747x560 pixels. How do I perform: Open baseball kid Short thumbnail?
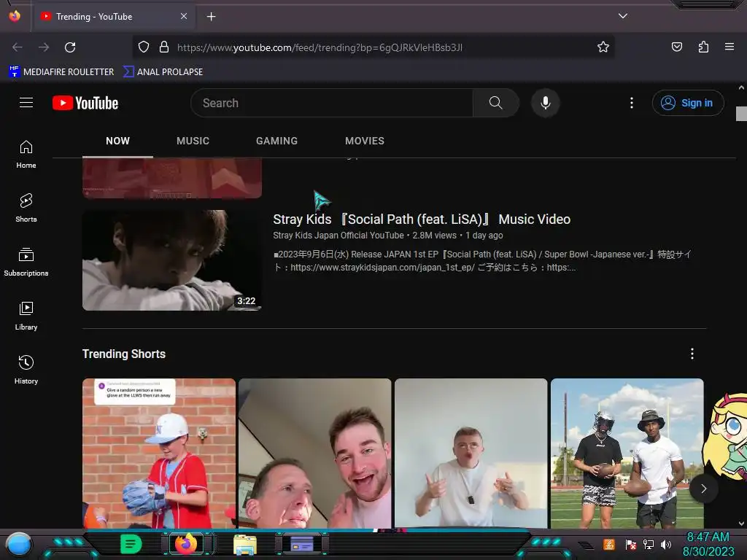coord(158,454)
